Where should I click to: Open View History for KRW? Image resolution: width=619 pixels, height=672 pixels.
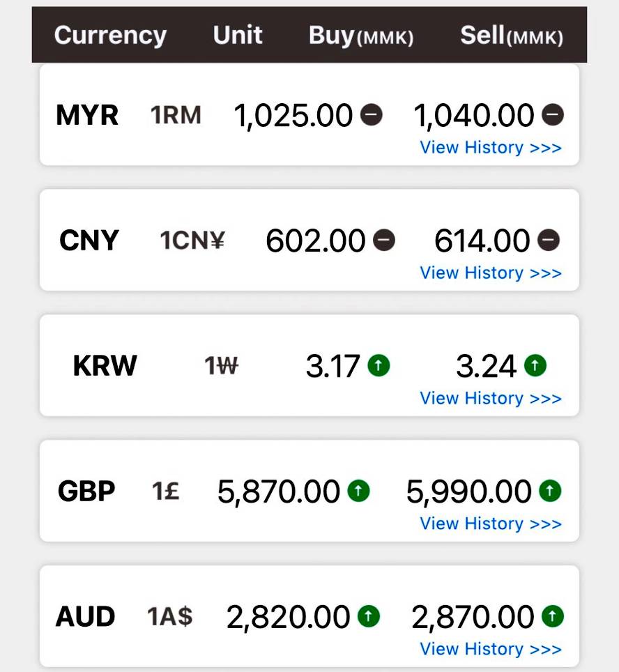tap(490, 399)
